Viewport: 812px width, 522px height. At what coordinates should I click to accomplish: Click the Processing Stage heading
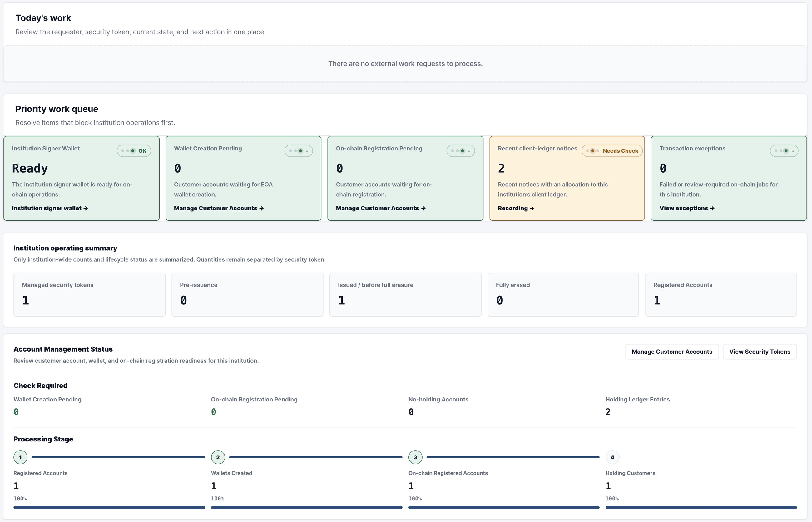43,439
